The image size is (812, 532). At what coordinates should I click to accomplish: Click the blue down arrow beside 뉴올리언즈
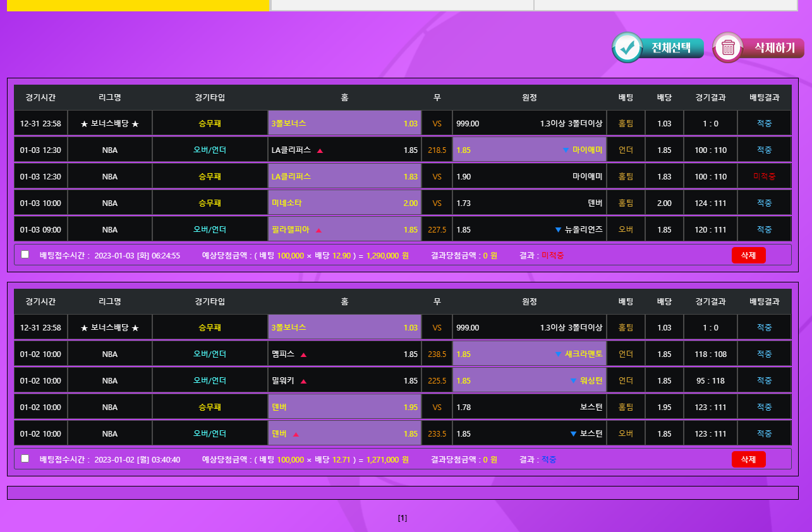pyautogui.click(x=558, y=229)
